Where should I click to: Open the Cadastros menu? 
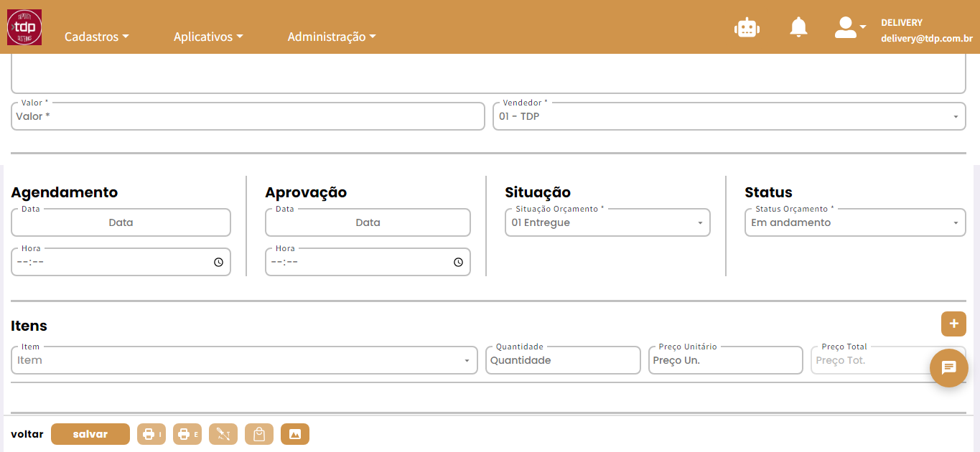(x=97, y=37)
